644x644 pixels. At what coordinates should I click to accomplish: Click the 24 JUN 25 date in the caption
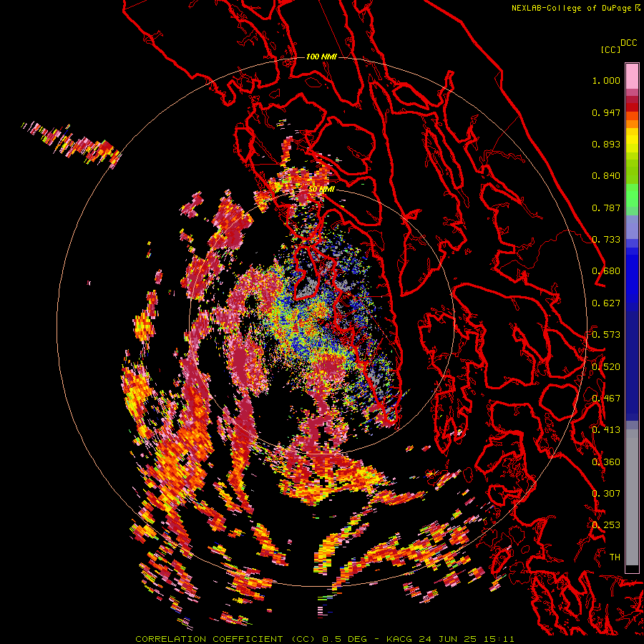(x=447, y=639)
